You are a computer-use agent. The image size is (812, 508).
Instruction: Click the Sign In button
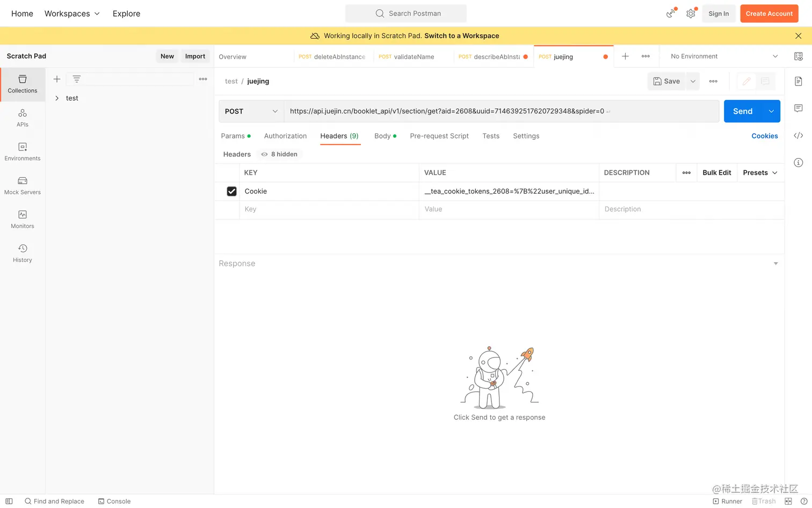(719, 13)
